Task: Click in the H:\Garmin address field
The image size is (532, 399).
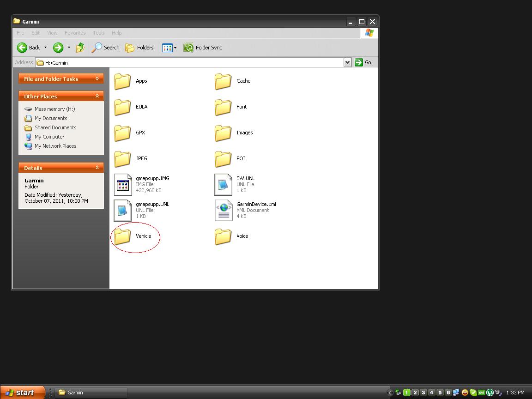Action: tap(190, 62)
